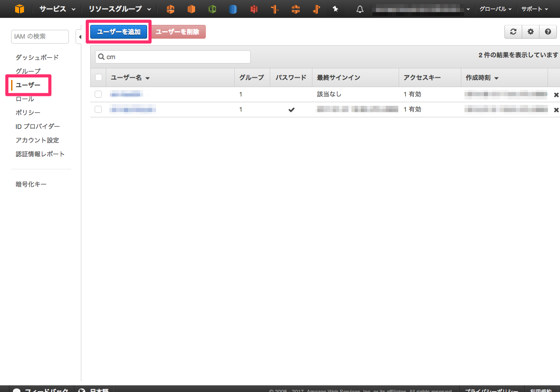The height and width of the screenshot is (392, 560).
Task: Open console settings via gear icon
Action: (530, 32)
